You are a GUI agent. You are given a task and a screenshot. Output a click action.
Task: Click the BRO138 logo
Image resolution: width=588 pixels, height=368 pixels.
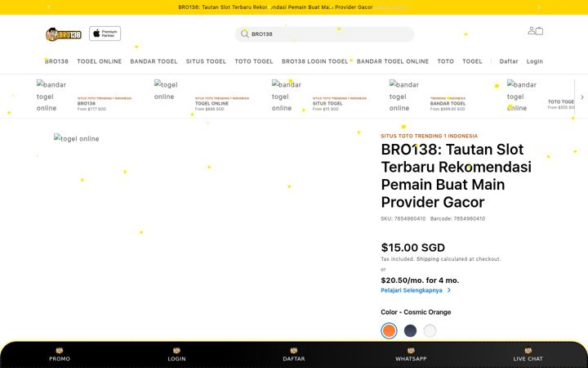[64, 34]
